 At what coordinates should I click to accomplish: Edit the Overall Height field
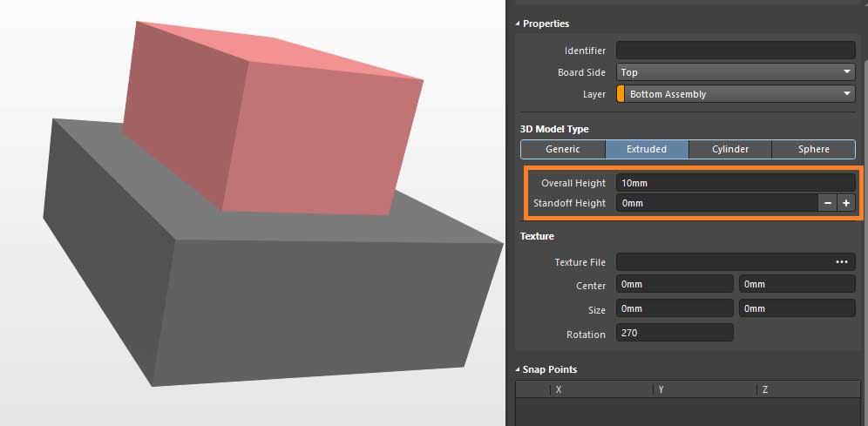(736, 183)
